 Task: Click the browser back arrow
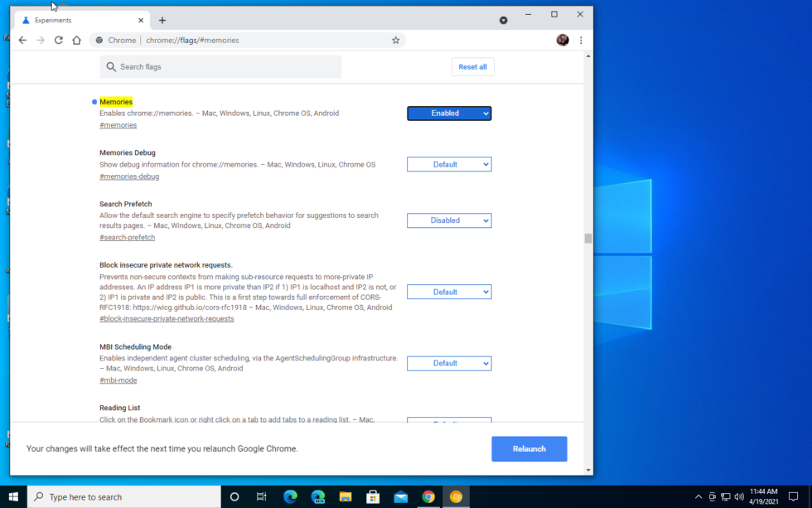coord(22,40)
